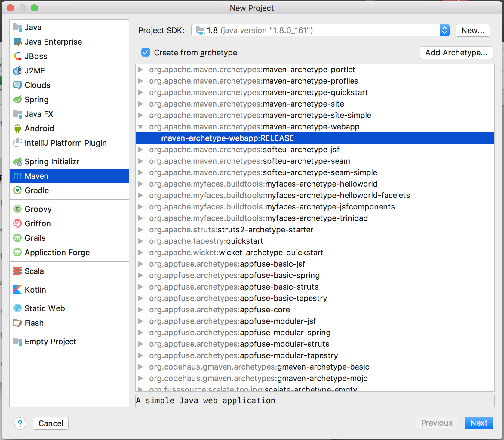Click the Groovy G icon

[18, 209]
